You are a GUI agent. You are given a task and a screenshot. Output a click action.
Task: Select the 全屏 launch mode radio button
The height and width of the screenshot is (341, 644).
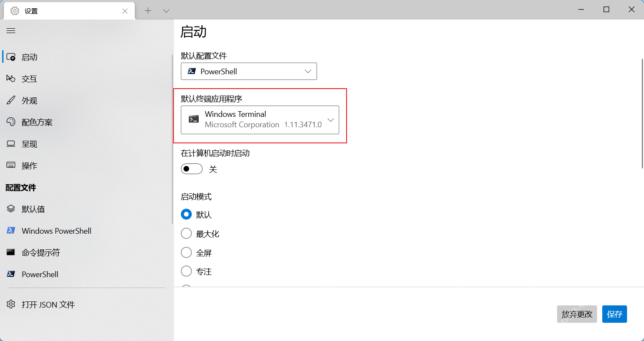point(186,252)
